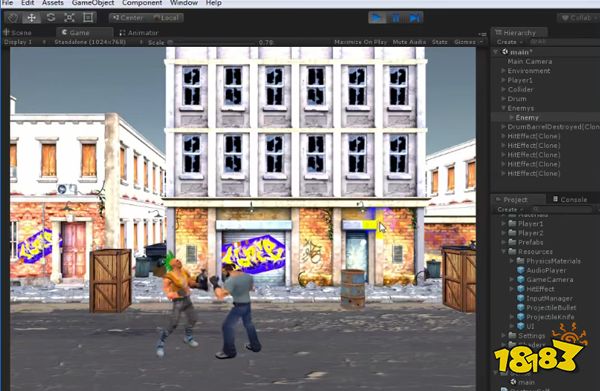Toggle Mute Audio
Viewport: 600px width, 391px height.
click(x=409, y=42)
